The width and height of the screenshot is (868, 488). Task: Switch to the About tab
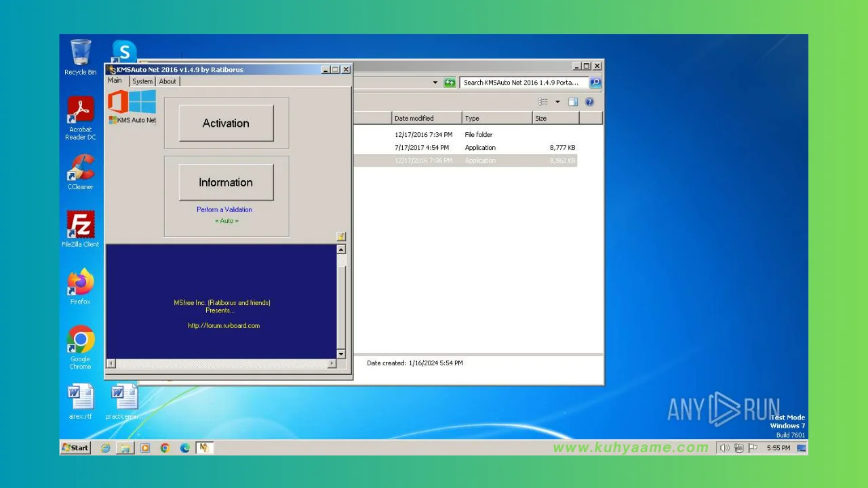tap(167, 81)
